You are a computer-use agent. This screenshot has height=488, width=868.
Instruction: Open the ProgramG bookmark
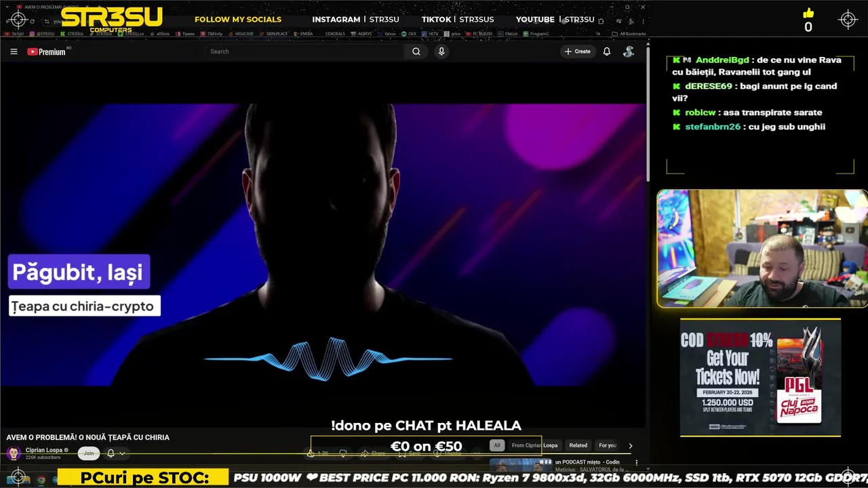(x=536, y=33)
